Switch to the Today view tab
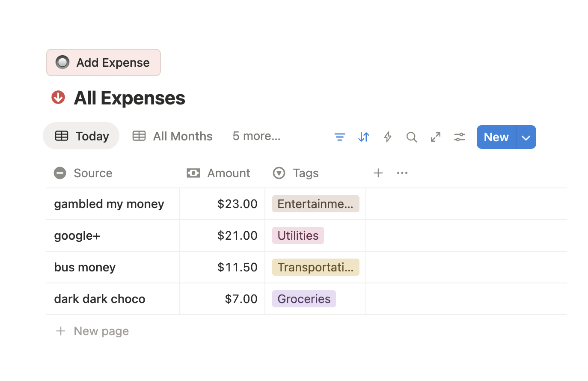Viewport: 588px width, 381px height. [81, 136]
